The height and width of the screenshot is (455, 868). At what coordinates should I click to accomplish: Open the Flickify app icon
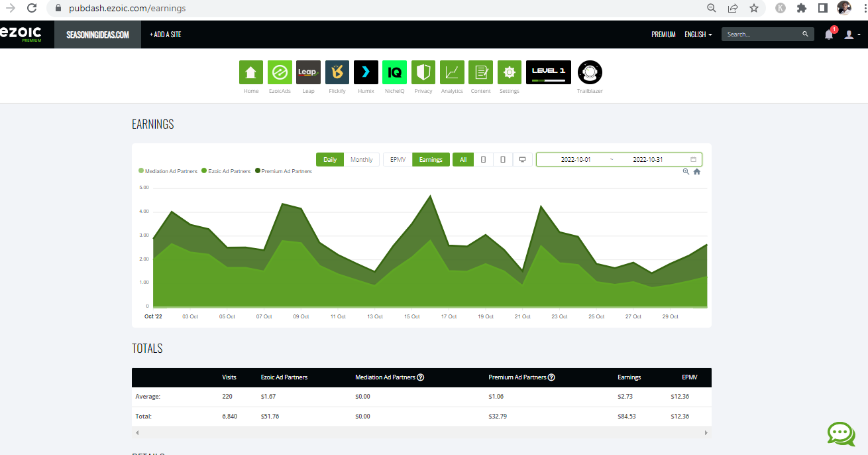(337, 72)
